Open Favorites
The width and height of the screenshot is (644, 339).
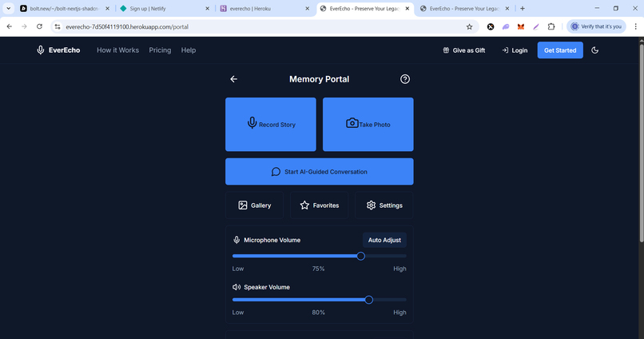click(x=319, y=205)
